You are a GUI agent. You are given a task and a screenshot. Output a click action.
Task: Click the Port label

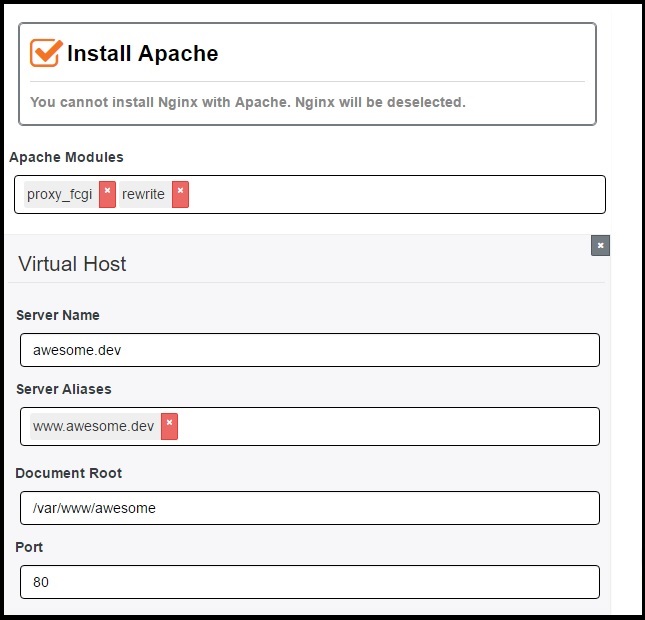pyautogui.click(x=29, y=547)
